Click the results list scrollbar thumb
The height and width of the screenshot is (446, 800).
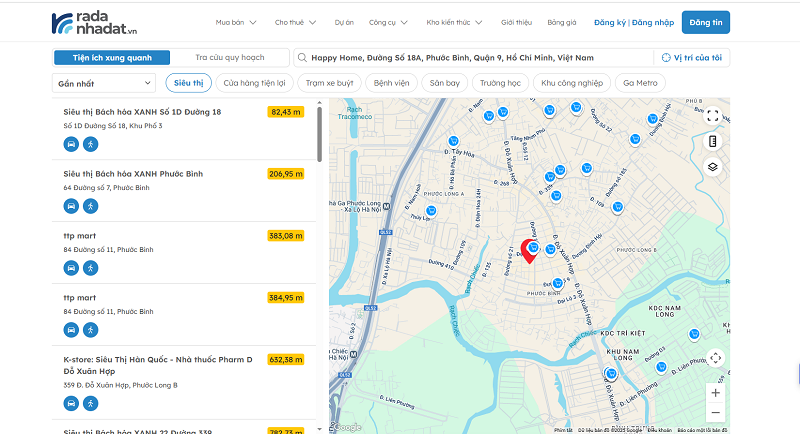319,135
